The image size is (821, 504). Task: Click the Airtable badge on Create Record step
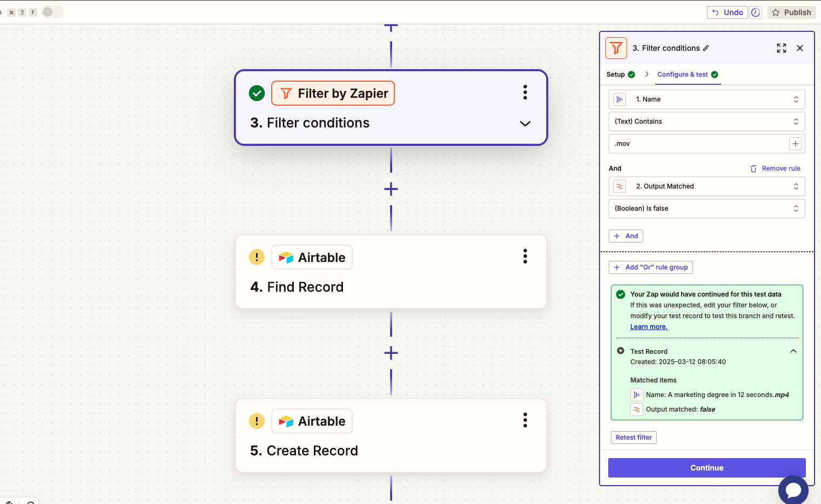click(x=312, y=421)
